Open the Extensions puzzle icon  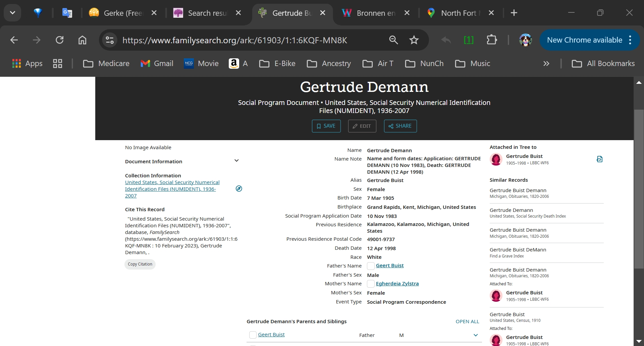(x=492, y=40)
